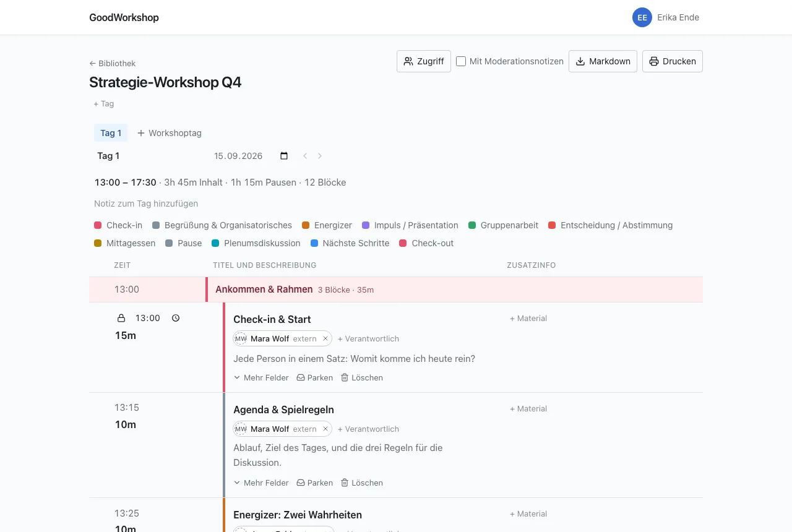
Task: Add Material to Energizer: Zwei Wahrheiten
Action: point(528,513)
